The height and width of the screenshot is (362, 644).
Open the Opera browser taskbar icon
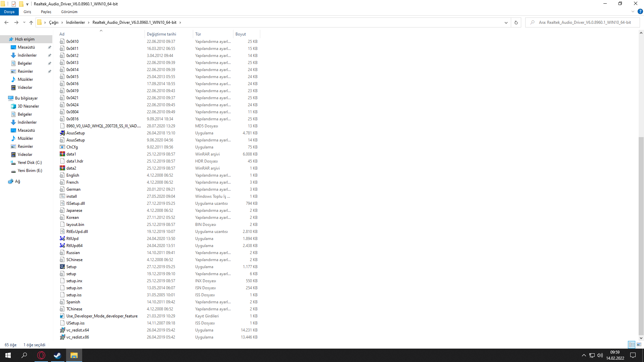[x=41, y=355]
